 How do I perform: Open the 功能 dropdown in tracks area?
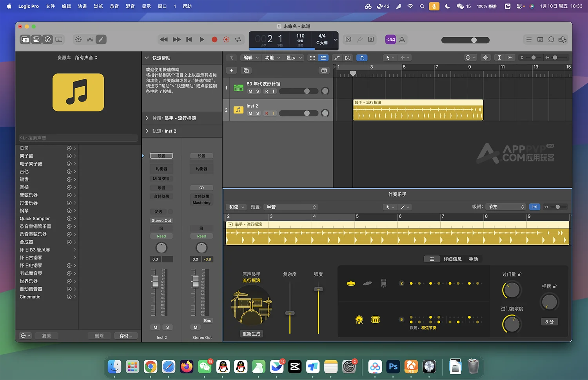[x=272, y=58]
